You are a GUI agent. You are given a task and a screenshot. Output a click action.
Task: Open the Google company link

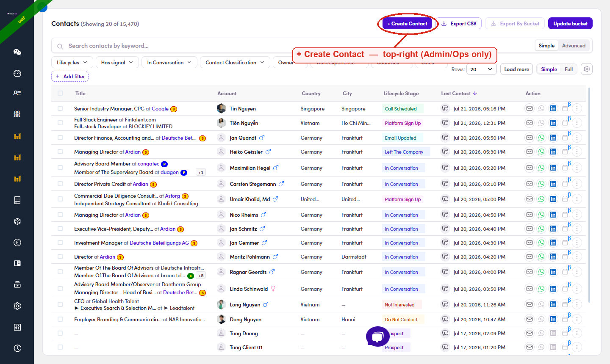(160, 109)
